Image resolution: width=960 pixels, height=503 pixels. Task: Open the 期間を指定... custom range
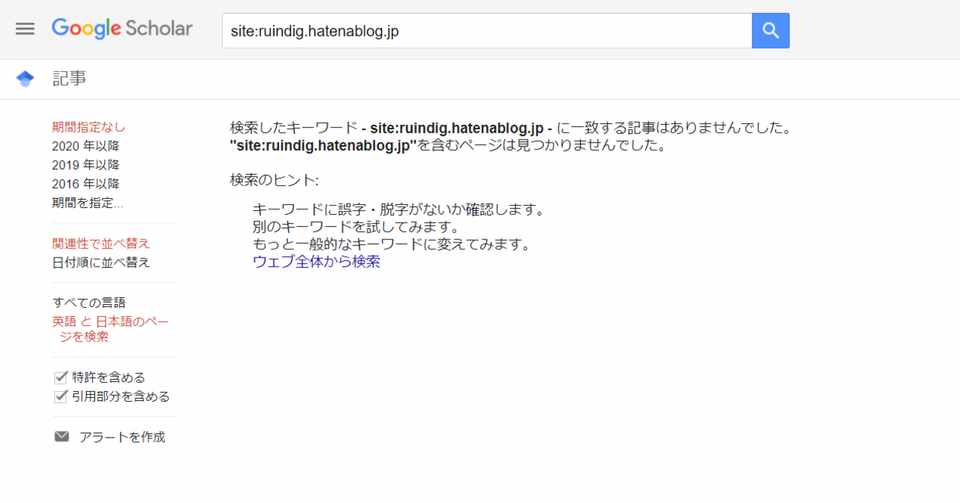88,203
